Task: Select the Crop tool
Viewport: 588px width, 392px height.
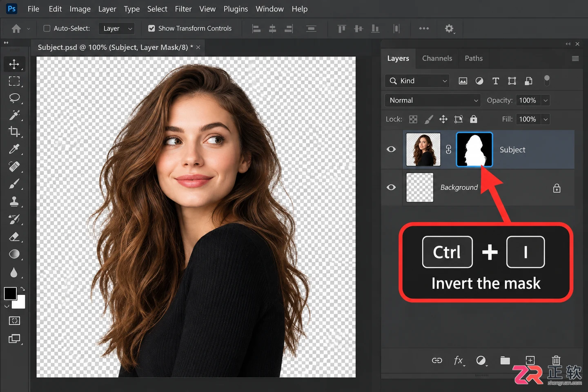Action: pos(14,131)
